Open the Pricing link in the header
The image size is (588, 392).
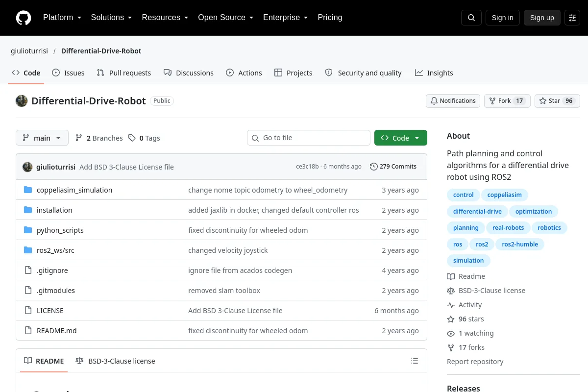coord(330,18)
